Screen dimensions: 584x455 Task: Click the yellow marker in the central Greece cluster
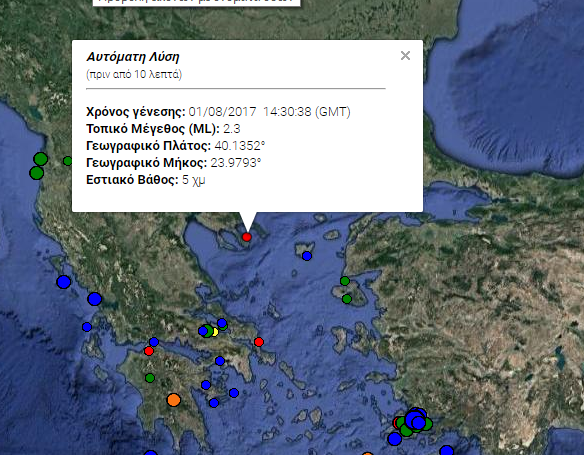[x=215, y=332]
